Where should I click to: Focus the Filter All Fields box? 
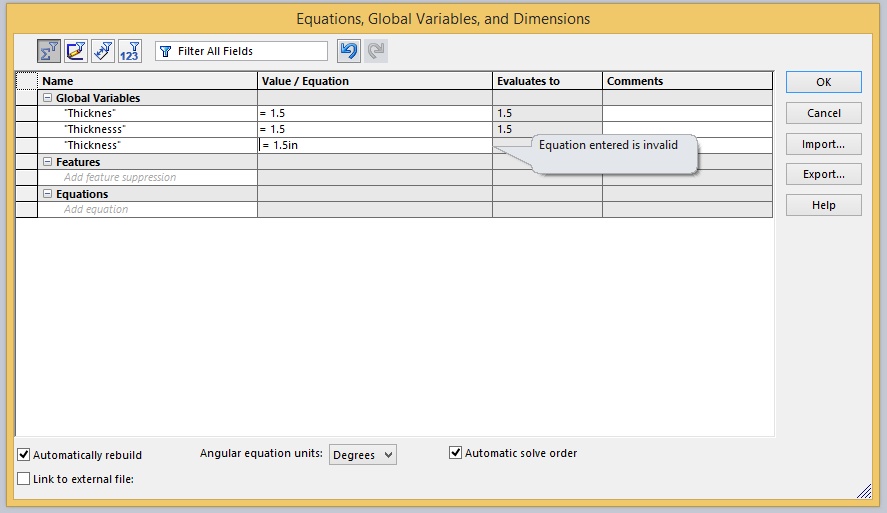[242, 51]
